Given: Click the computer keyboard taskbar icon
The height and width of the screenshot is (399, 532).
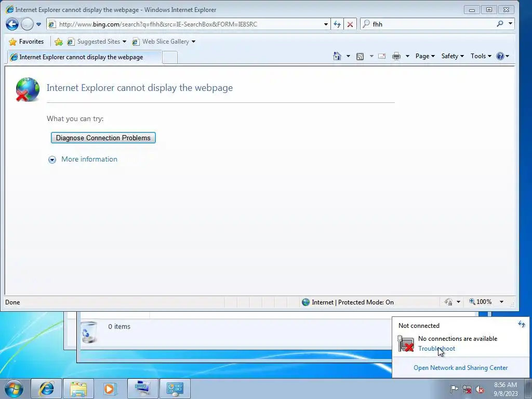Looking at the screenshot, I should pyautogui.click(x=142, y=389).
